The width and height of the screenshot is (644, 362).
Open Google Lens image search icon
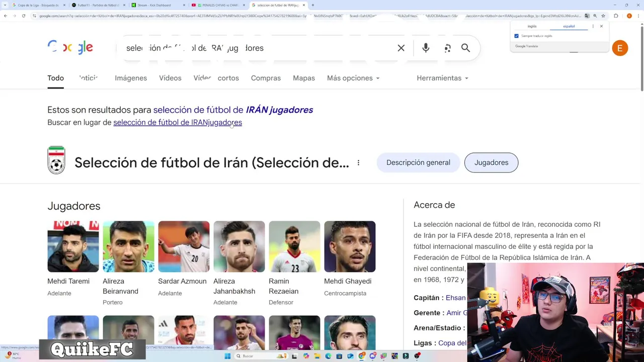(x=447, y=48)
